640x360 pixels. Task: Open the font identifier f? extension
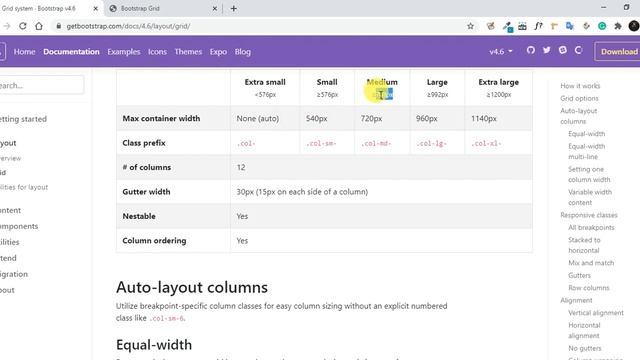pyautogui.click(x=538, y=26)
